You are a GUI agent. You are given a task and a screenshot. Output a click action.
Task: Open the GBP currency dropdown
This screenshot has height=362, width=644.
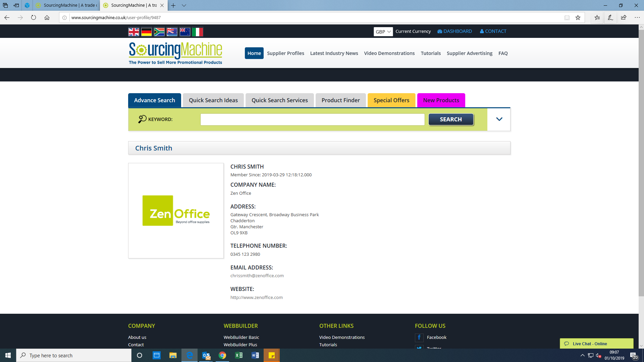383,32
